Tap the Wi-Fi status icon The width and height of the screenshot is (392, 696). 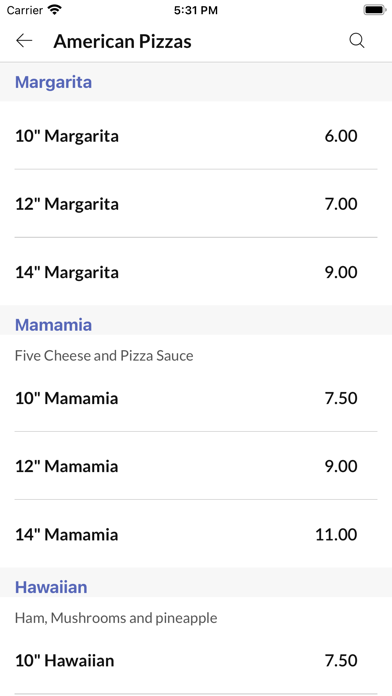click(55, 10)
